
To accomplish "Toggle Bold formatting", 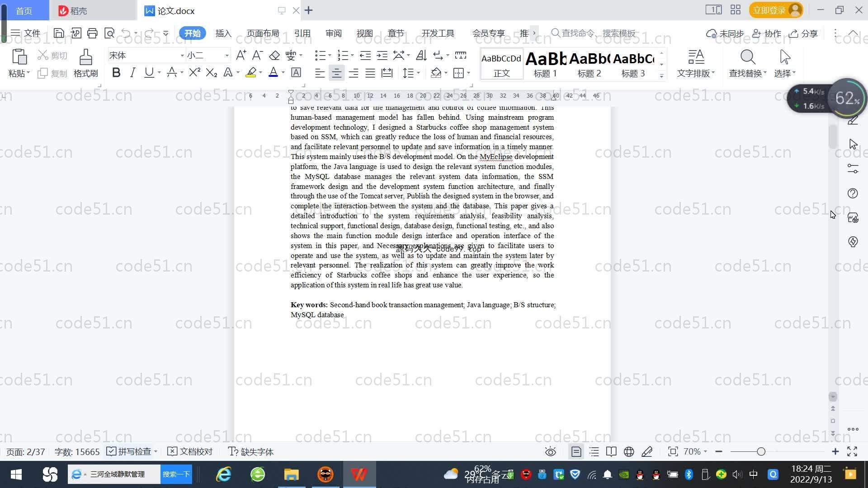I will tap(116, 72).
